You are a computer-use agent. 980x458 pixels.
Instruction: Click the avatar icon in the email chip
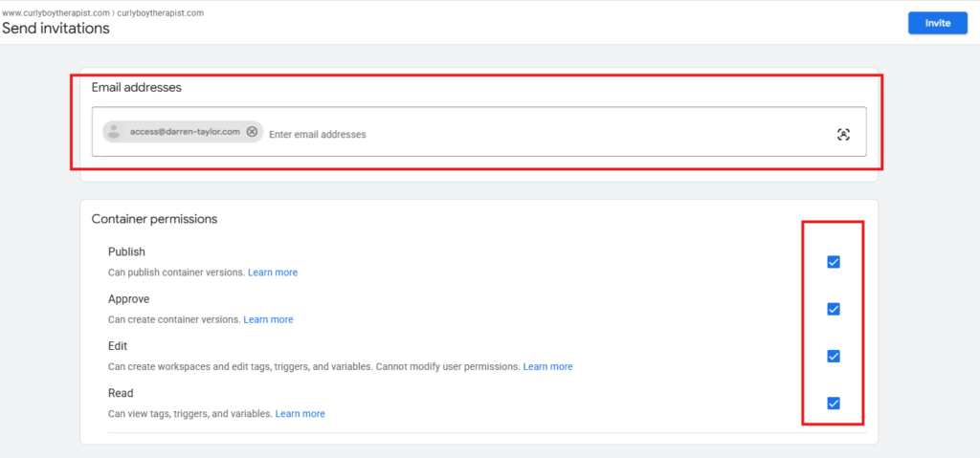(115, 132)
